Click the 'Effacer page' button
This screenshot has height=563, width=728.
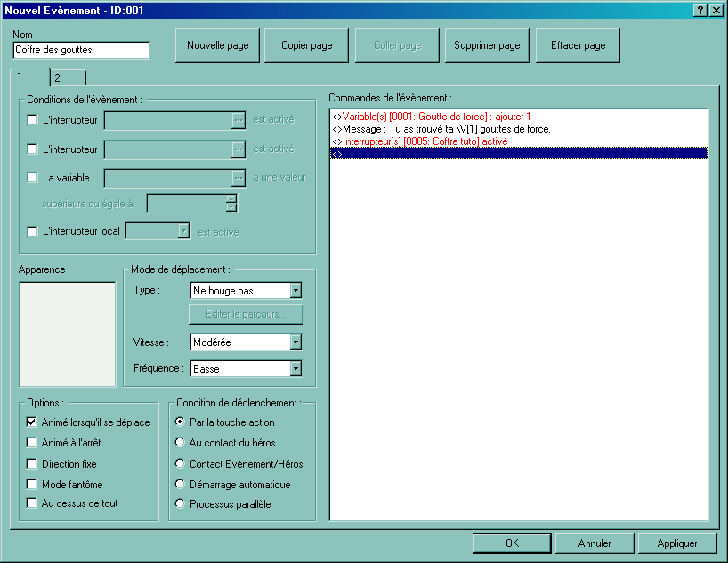(578, 45)
